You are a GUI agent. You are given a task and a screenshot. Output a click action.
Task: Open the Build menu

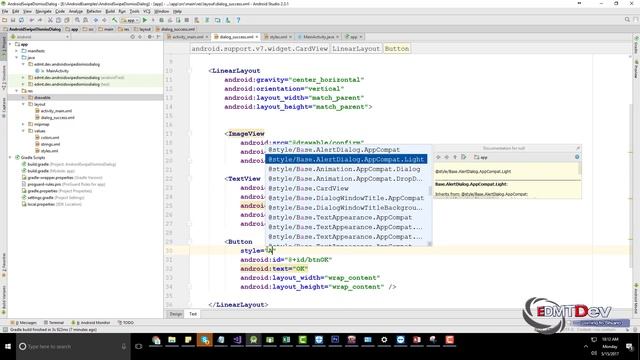(110, 11)
